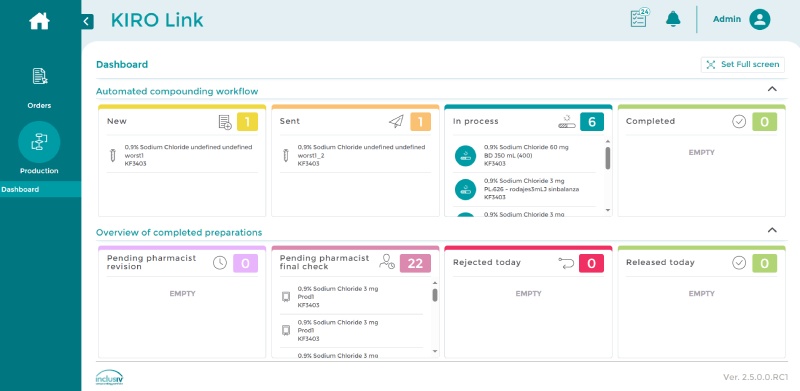
Task: Collapse Automated compounding workflow section
Action: click(772, 89)
